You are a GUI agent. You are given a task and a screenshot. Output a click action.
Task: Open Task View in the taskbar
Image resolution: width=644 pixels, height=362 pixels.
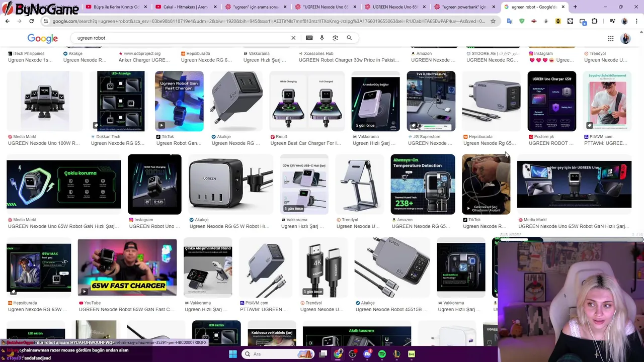pyautogui.click(x=324, y=354)
